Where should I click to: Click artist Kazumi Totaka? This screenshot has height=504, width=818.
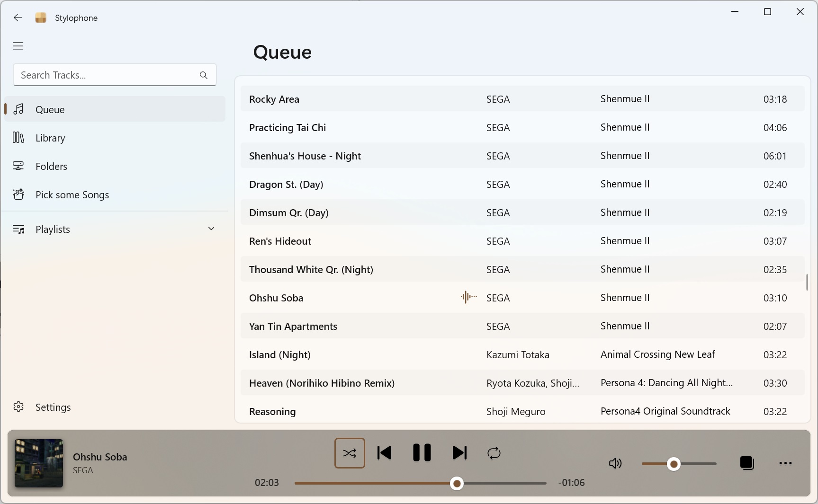(518, 354)
